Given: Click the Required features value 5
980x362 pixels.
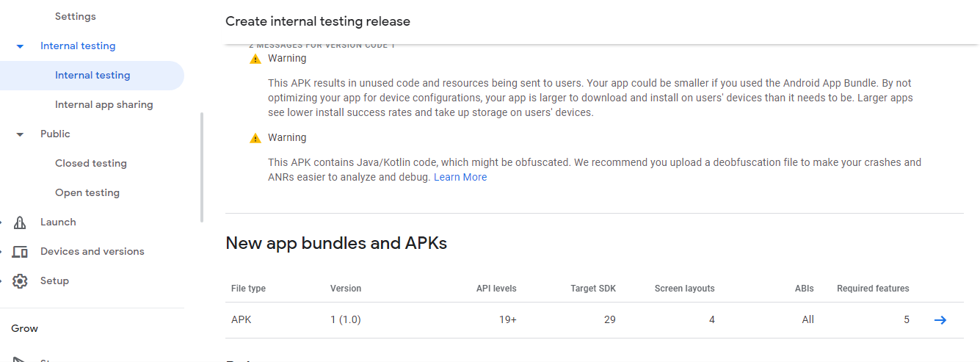Looking at the screenshot, I should (907, 319).
